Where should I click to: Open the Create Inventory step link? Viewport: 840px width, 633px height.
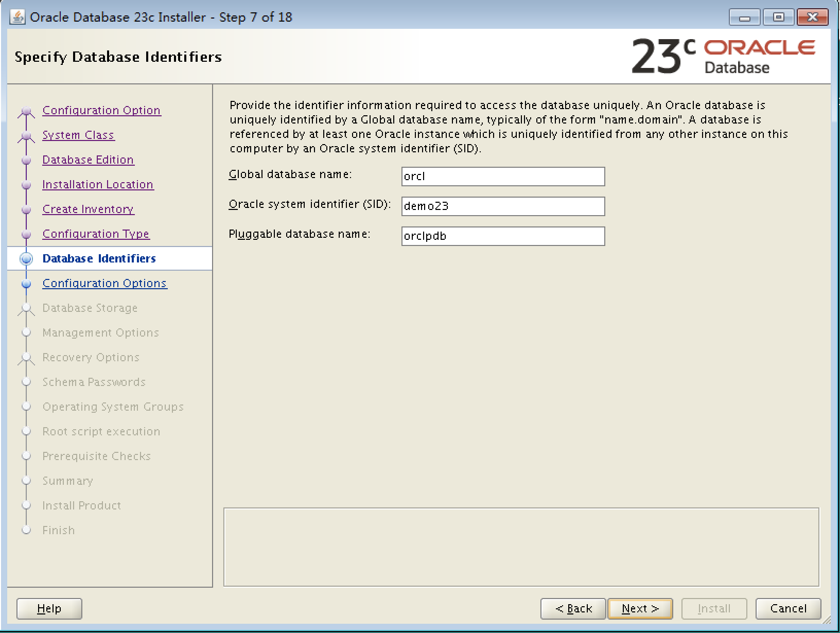[88, 209]
